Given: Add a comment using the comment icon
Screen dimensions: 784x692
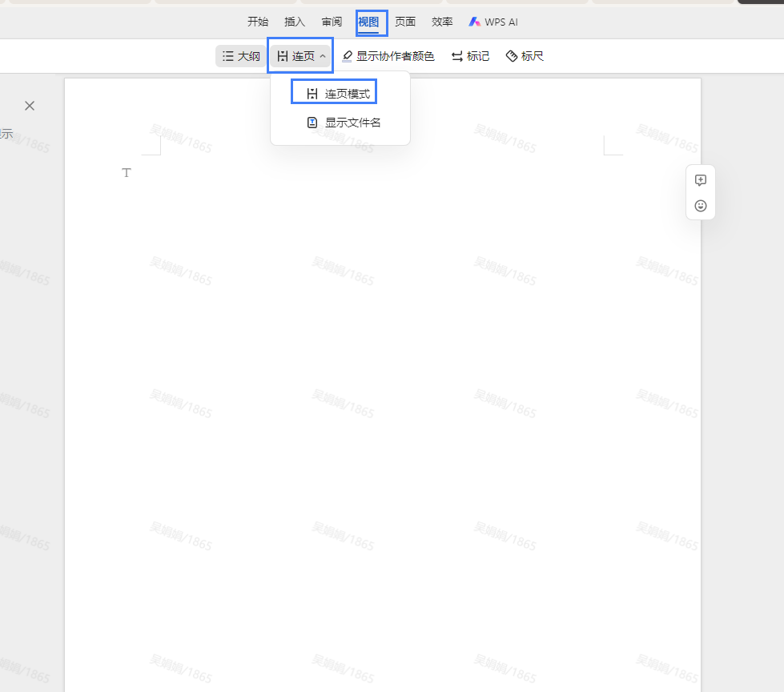Looking at the screenshot, I should coord(701,180).
